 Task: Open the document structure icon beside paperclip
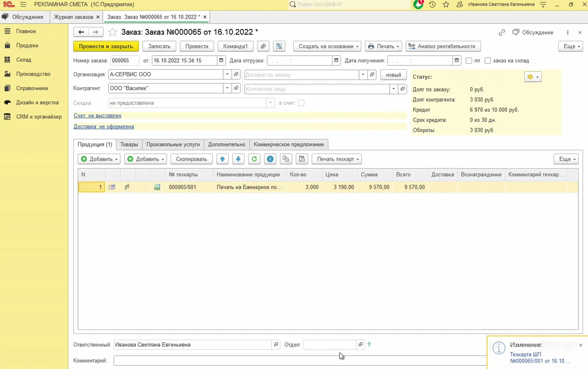[279, 46]
